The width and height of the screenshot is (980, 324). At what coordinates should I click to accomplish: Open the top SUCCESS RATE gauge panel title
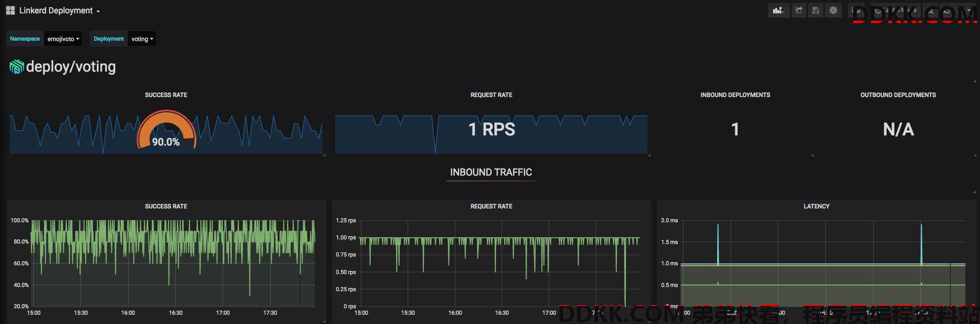click(166, 95)
